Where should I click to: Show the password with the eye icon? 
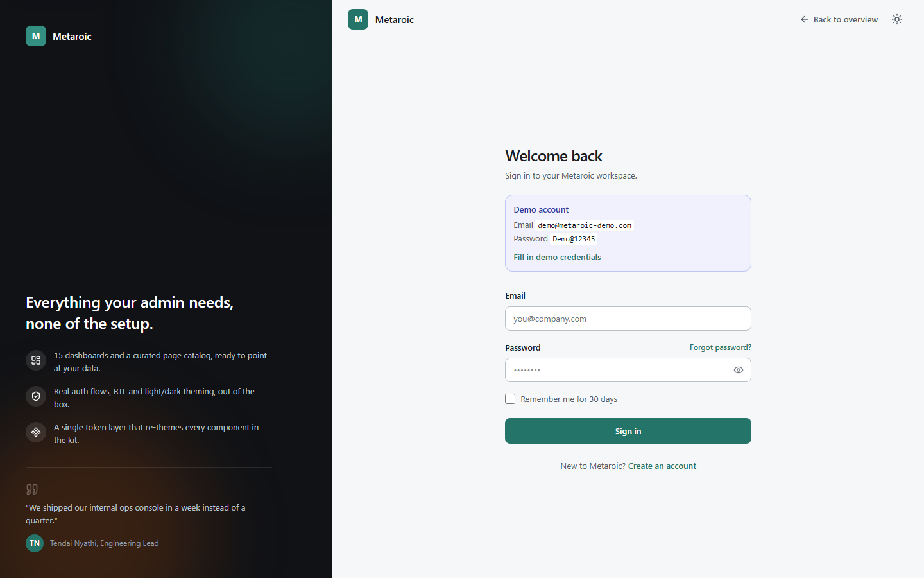(x=739, y=370)
